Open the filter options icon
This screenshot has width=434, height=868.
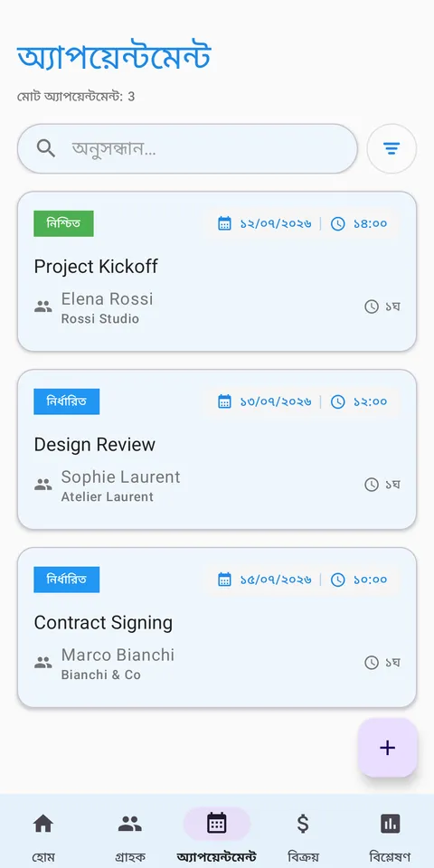point(392,148)
